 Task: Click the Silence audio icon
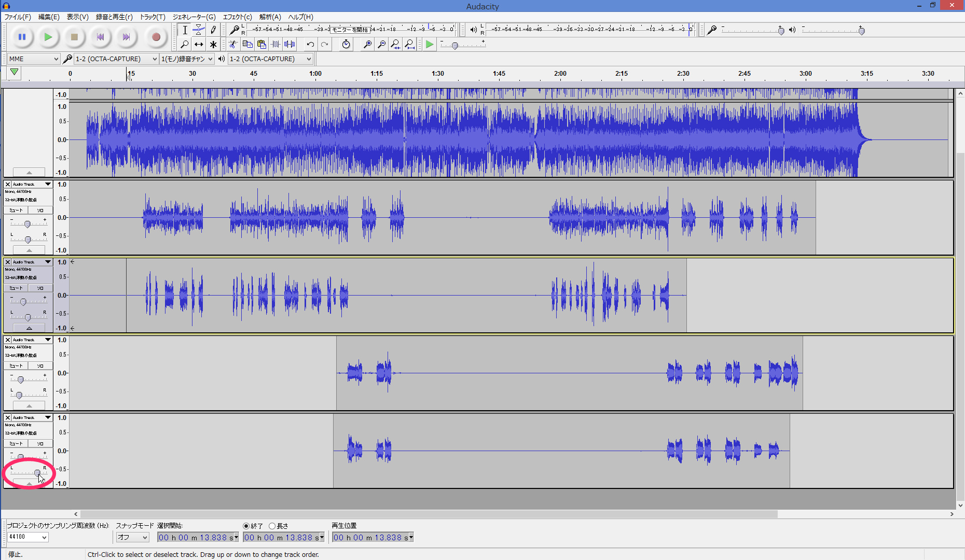click(x=289, y=45)
